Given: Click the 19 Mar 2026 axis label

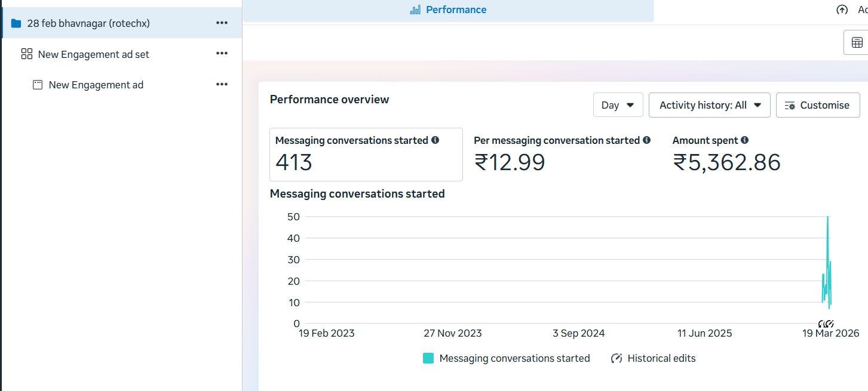Looking at the screenshot, I should (x=830, y=333).
